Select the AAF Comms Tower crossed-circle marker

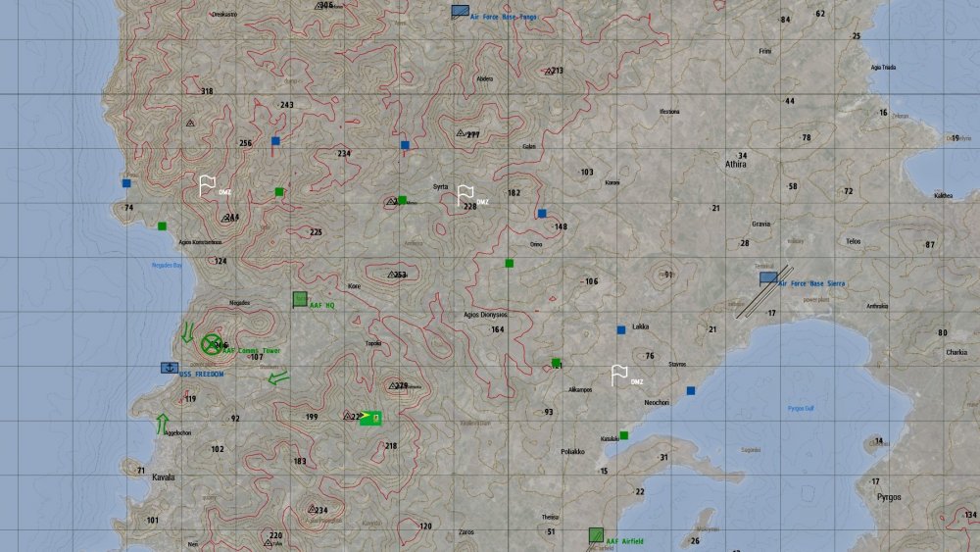point(211,344)
